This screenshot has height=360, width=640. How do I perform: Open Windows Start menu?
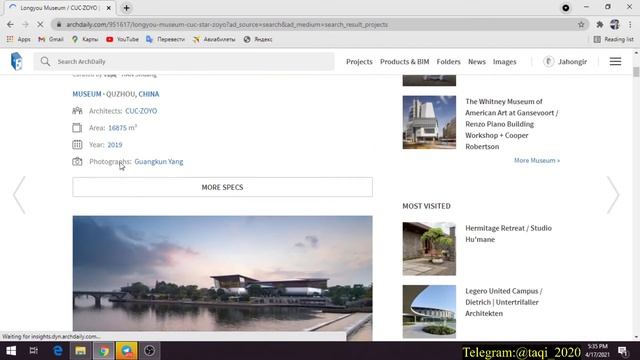[11, 351]
